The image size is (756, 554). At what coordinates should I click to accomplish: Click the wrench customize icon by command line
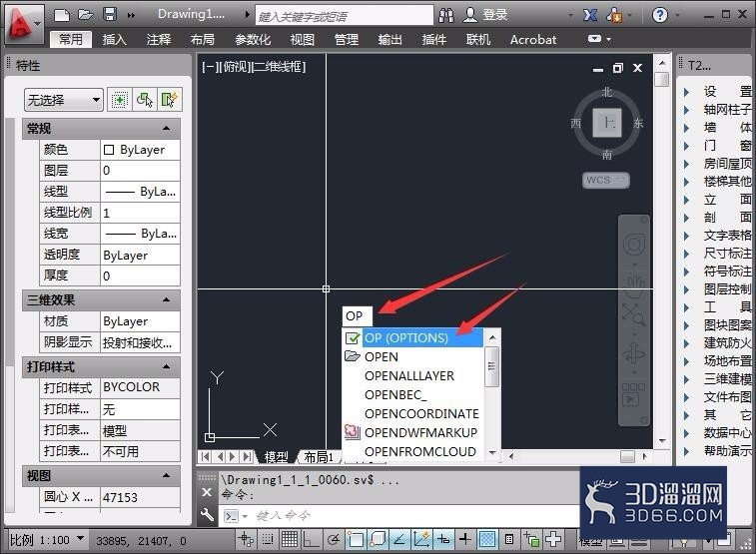coord(207,515)
